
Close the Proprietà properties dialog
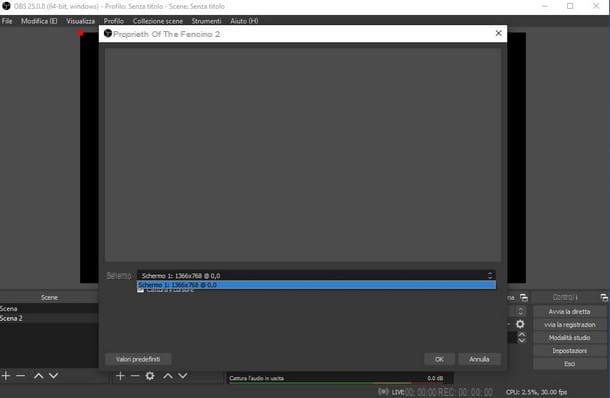(498, 33)
